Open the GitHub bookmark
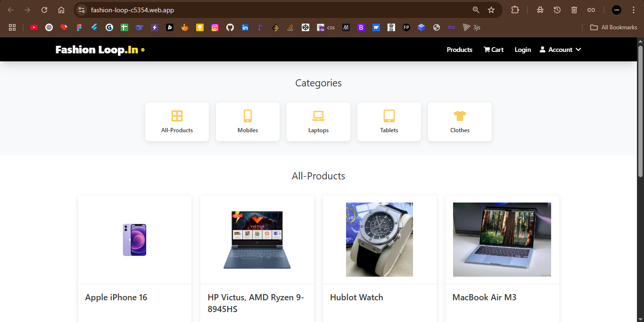The height and width of the screenshot is (322, 644). tap(230, 27)
